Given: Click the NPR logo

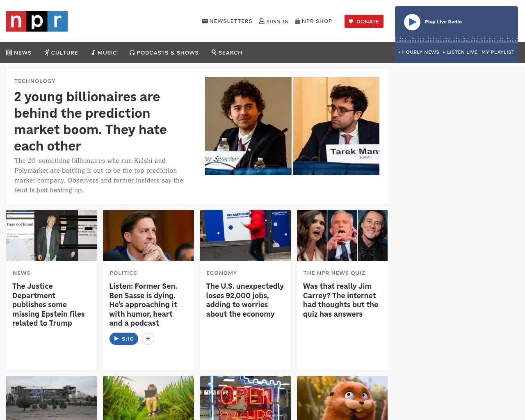Looking at the screenshot, I should pos(37,21).
